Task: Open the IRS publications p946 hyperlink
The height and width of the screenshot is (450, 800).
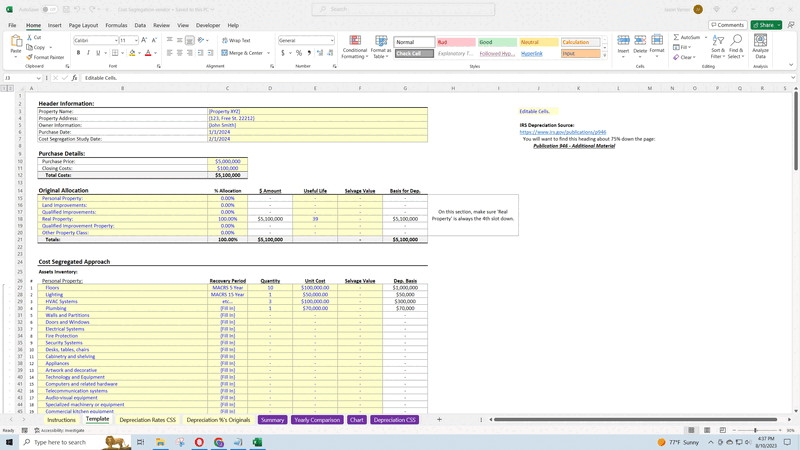Action: click(x=562, y=132)
